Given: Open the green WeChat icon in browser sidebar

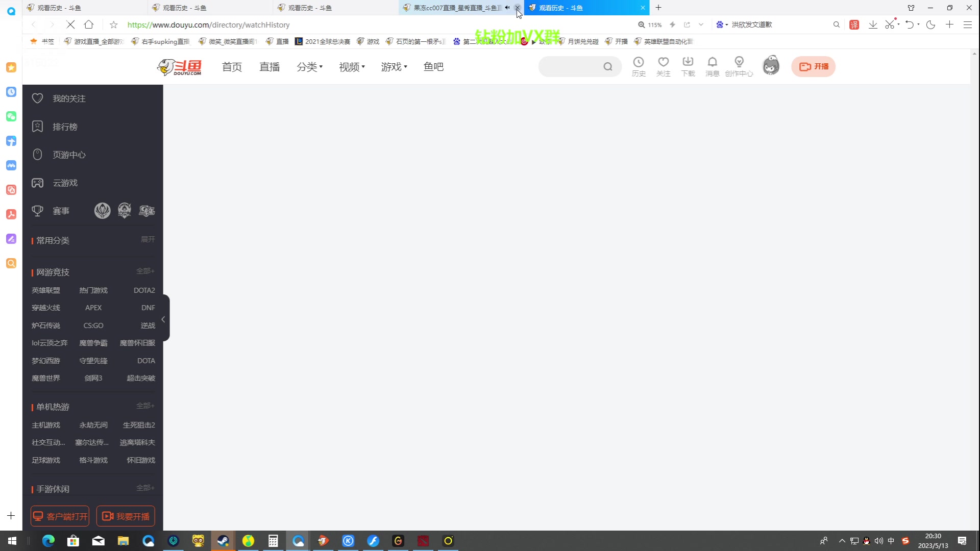Looking at the screenshot, I should pos(11,116).
